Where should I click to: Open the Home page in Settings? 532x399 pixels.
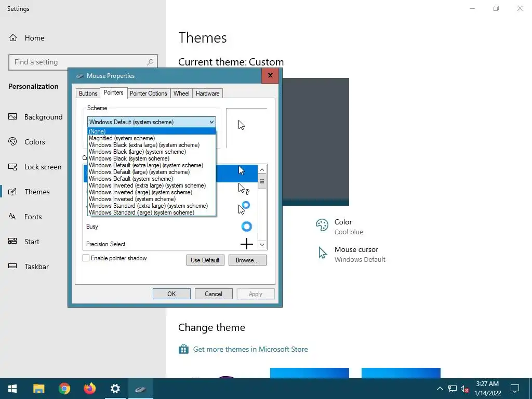(x=26, y=38)
